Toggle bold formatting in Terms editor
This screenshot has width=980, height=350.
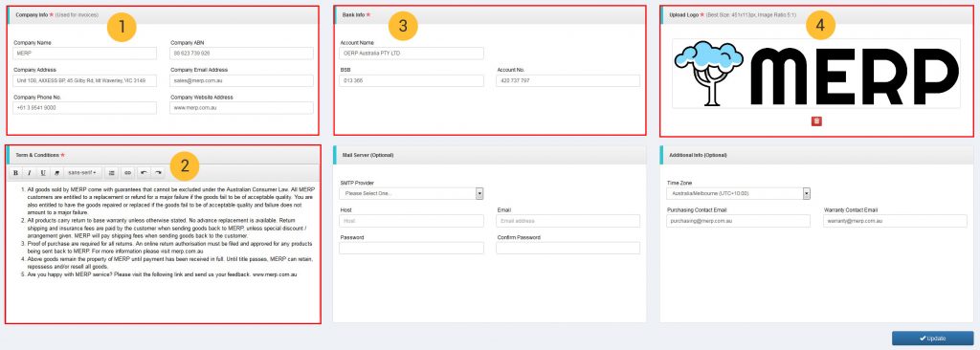coord(15,172)
